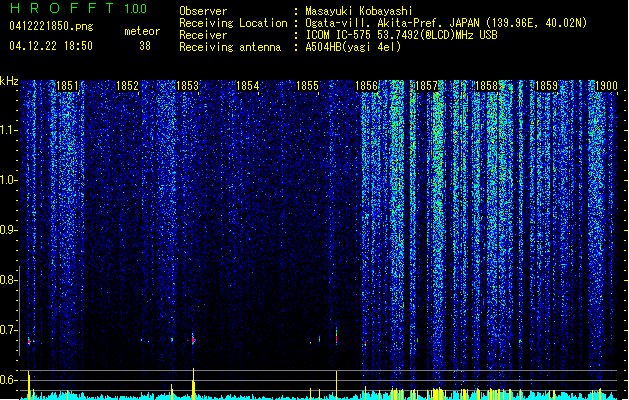Click the 1852 time marker
Screen dimensions: 629x400
tap(127, 86)
